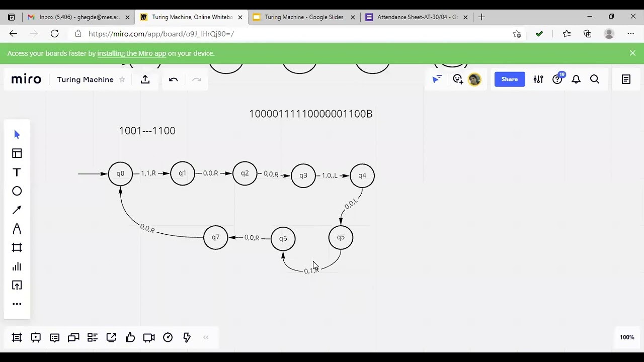
Task: Redo the last action
Action: 197,79
